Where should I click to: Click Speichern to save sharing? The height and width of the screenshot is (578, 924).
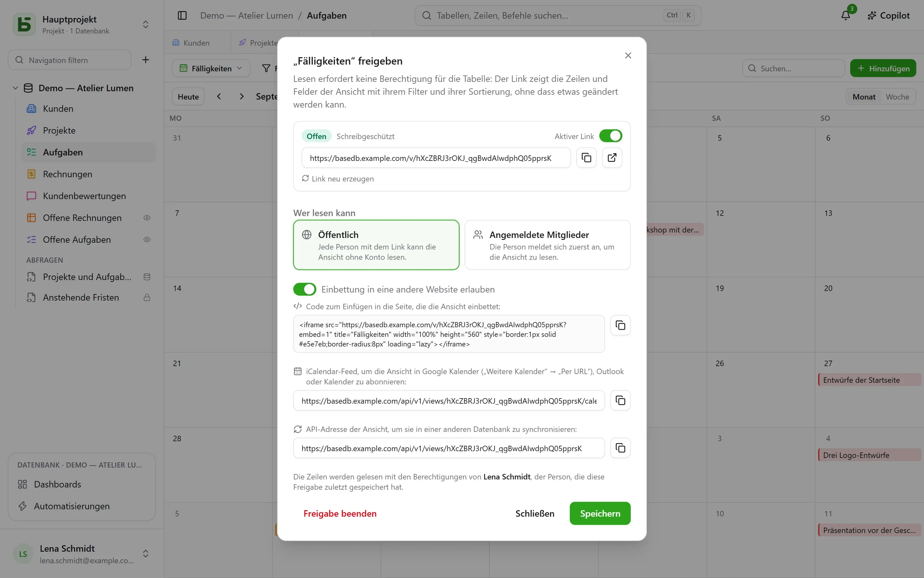pyautogui.click(x=600, y=513)
